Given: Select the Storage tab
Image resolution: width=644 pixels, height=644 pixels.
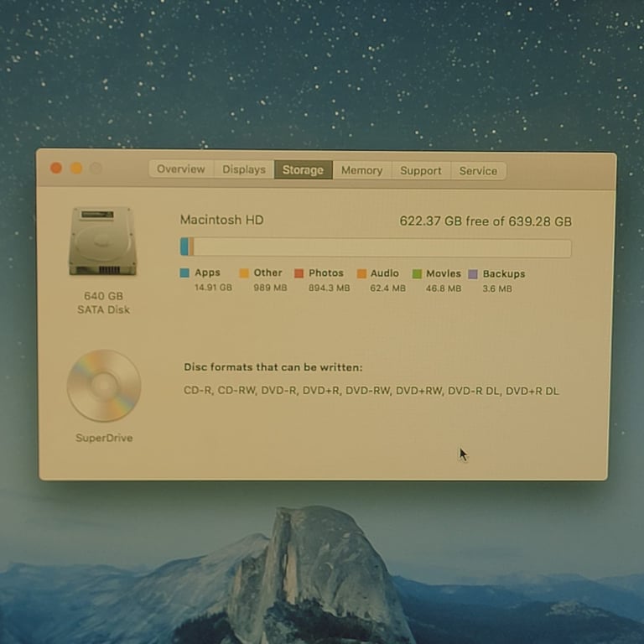Looking at the screenshot, I should pos(303,170).
